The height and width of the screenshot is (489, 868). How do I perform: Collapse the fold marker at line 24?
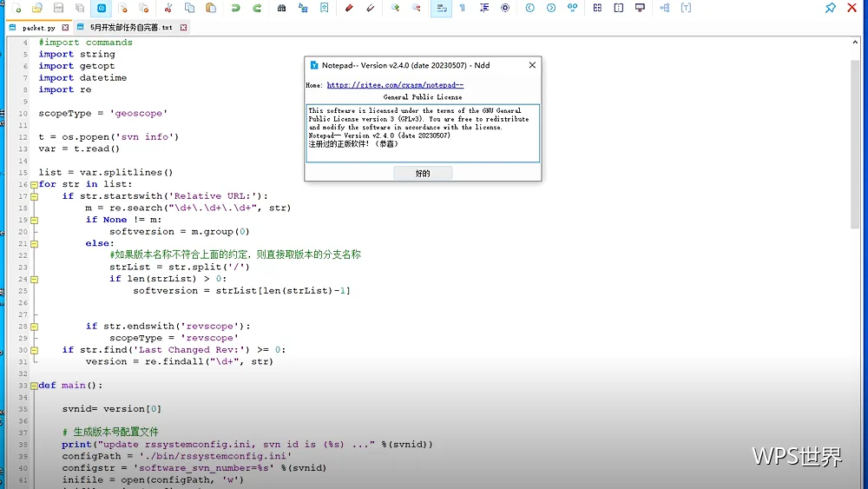tap(34, 279)
